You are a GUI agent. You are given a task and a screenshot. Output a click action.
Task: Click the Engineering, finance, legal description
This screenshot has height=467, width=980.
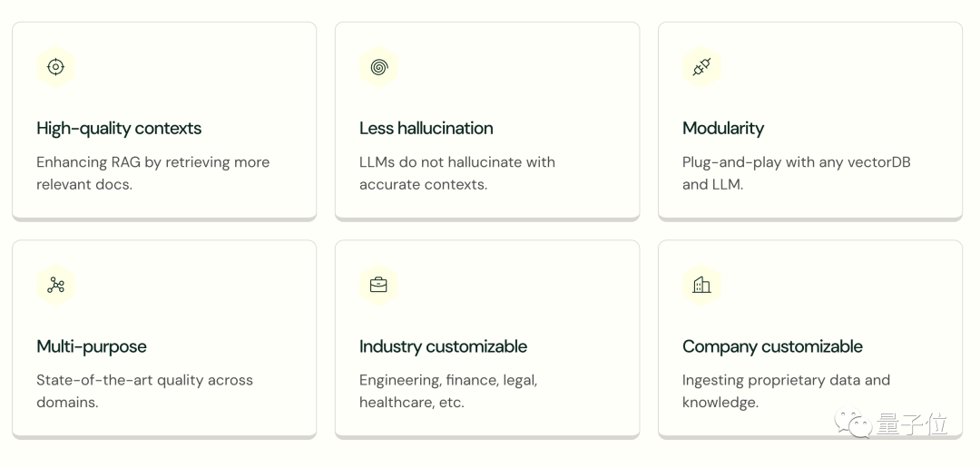448,392
